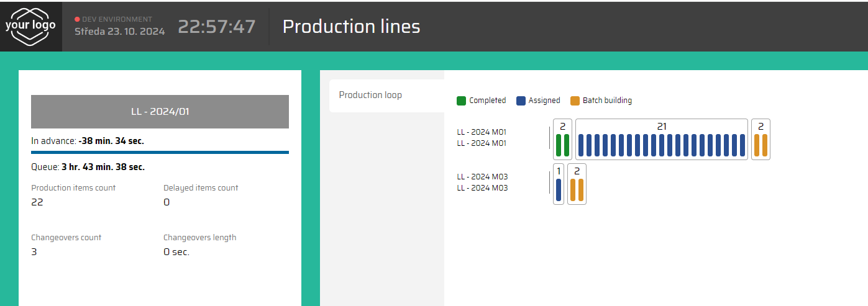Click the blue In advance progress bar

(160, 152)
